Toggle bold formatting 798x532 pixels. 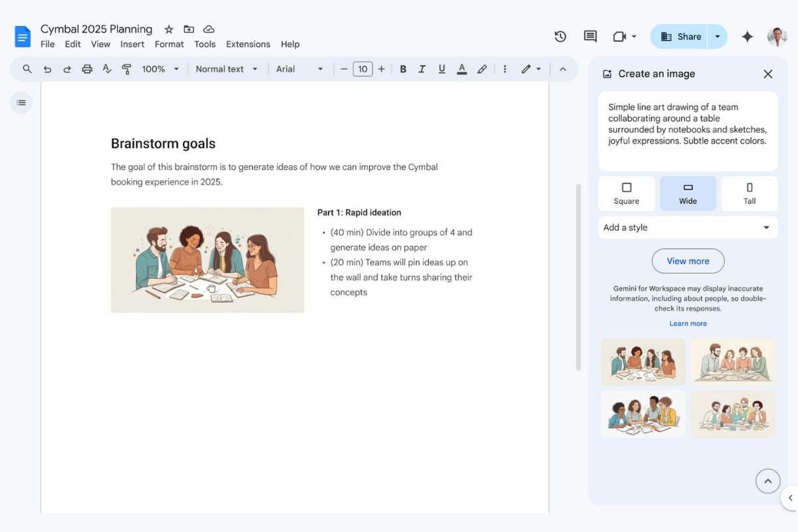point(402,69)
